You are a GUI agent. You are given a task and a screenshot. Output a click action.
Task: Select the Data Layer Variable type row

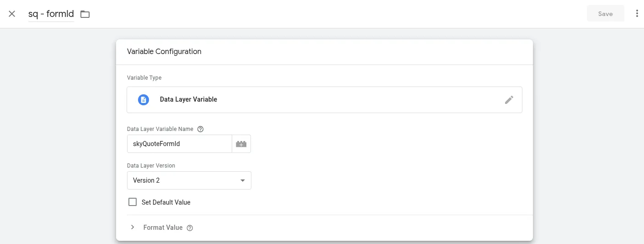click(325, 100)
